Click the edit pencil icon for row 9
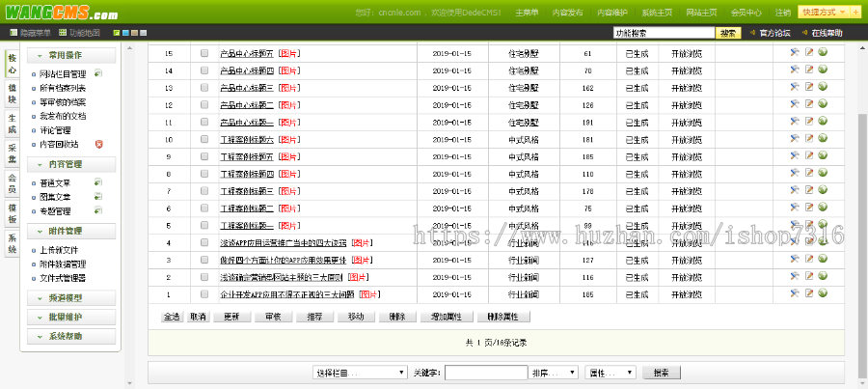This screenshot has width=868, height=389. point(809,155)
